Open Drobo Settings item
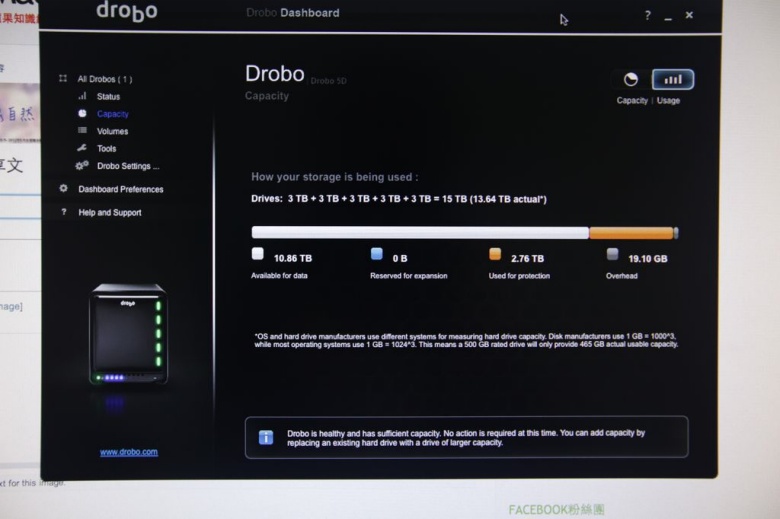This screenshot has width=780, height=519. [x=128, y=166]
